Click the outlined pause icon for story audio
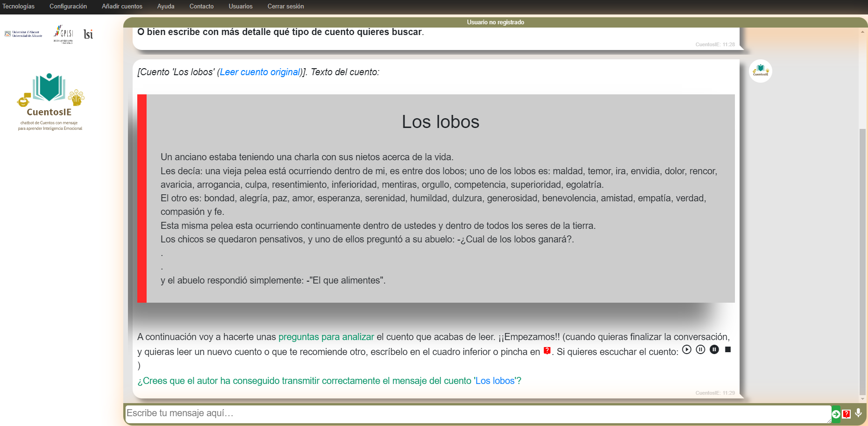The height and width of the screenshot is (426, 868). pos(700,349)
